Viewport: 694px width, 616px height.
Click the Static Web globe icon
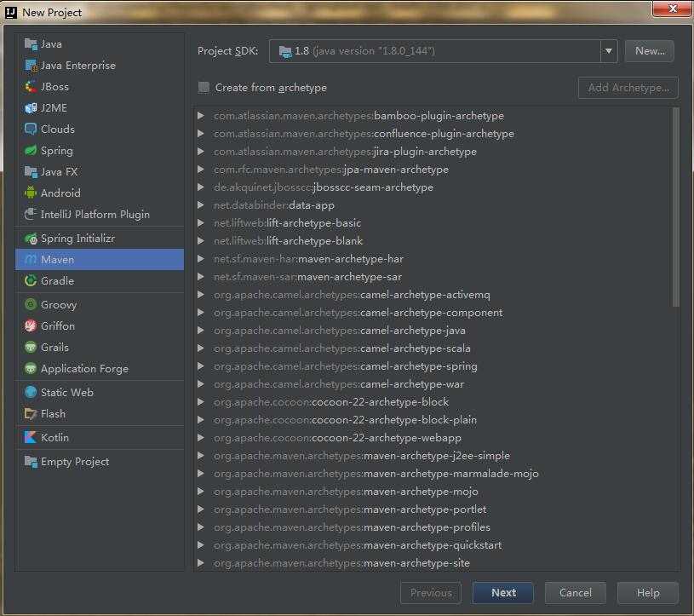pos(31,393)
